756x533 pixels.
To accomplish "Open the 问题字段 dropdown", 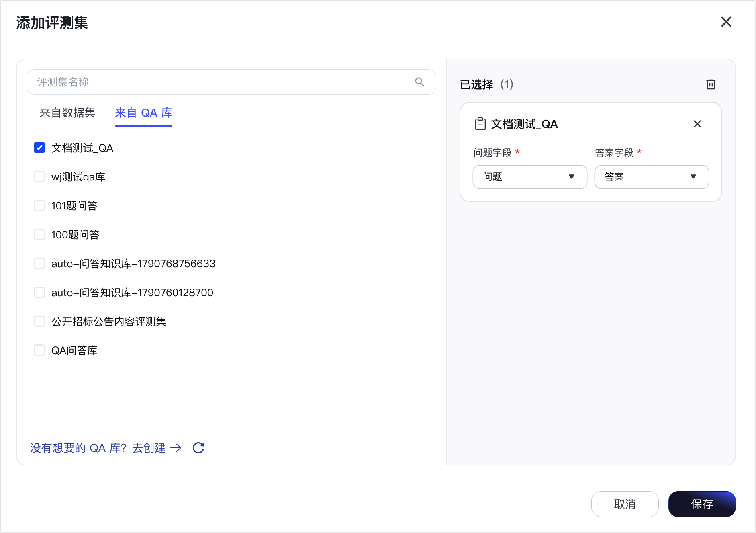I will click(530, 177).
